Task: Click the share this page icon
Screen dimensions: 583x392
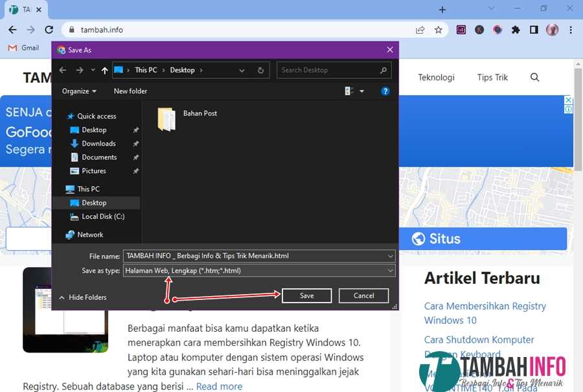Action: coord(420,30)
